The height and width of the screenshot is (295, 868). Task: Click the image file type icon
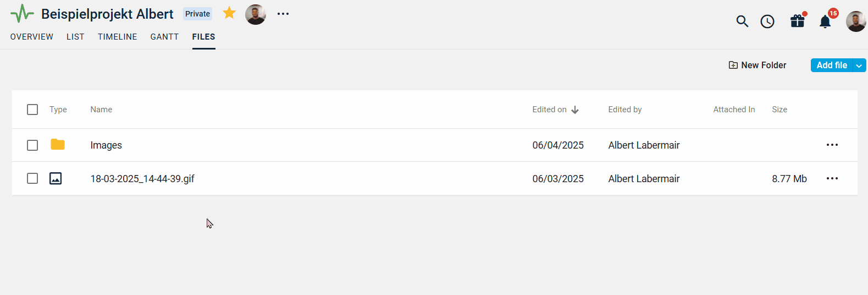(56, 178)
